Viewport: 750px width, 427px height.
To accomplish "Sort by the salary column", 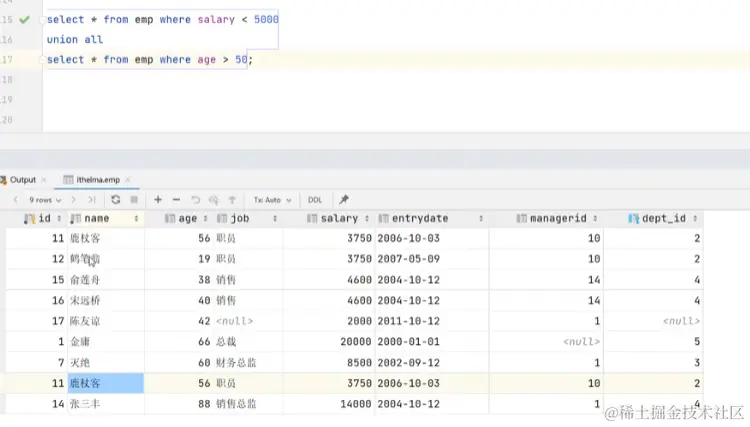I will point(367,219).
